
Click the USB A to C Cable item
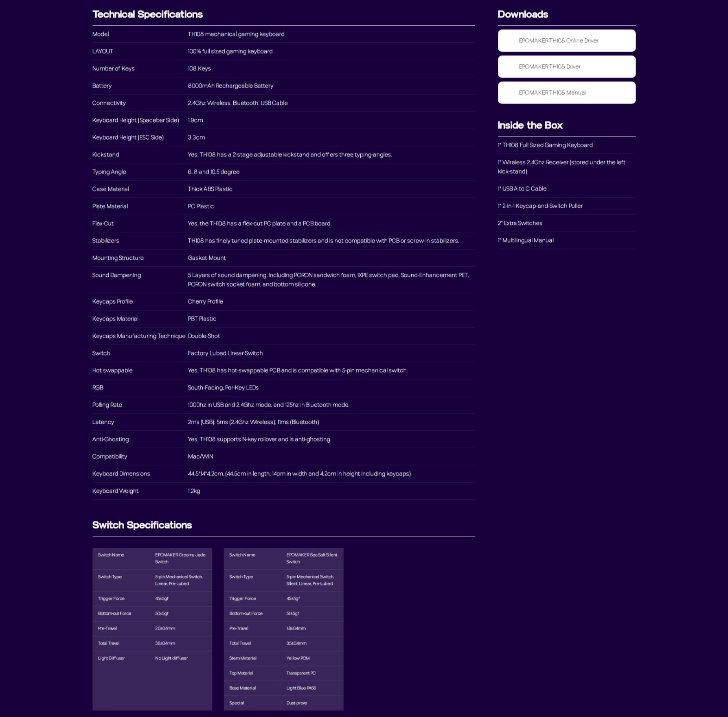tap(522, 189)
